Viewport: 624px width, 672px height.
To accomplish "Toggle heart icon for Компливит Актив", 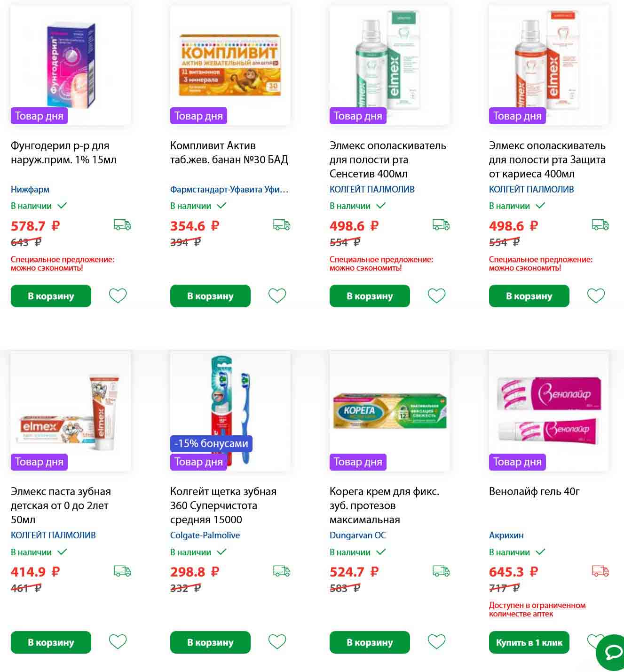I will (277, 296).
